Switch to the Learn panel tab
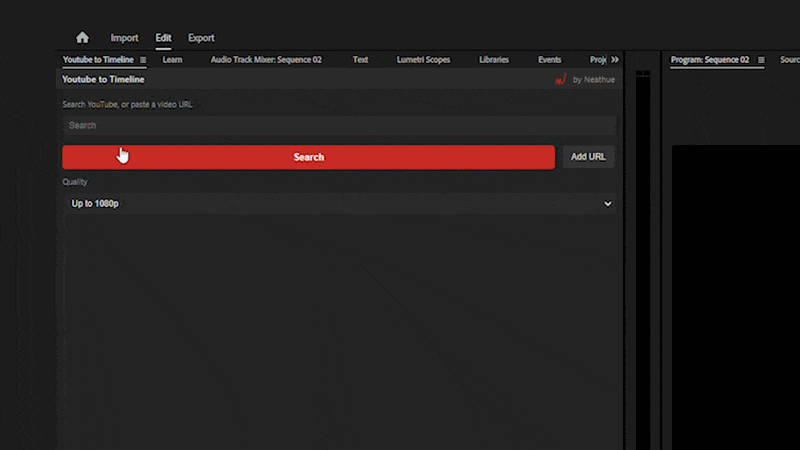 pyautogui.click(x=172, y=60)
